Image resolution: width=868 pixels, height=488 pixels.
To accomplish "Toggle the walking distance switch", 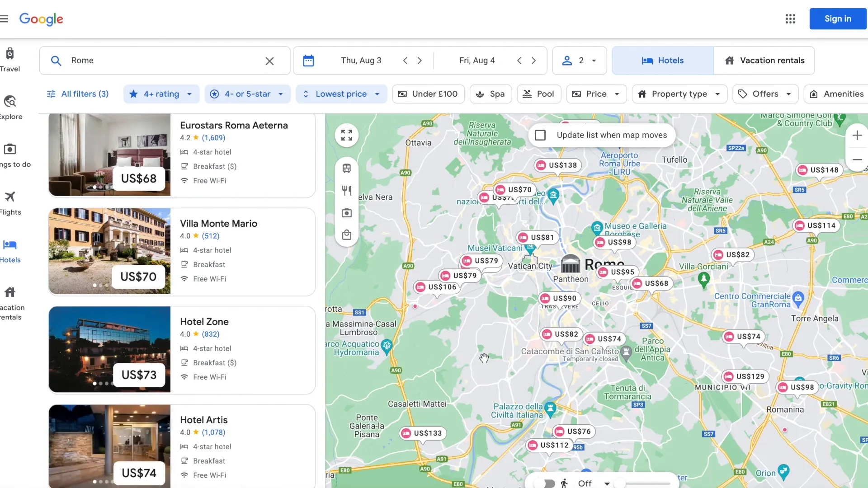I will [545, 483].
